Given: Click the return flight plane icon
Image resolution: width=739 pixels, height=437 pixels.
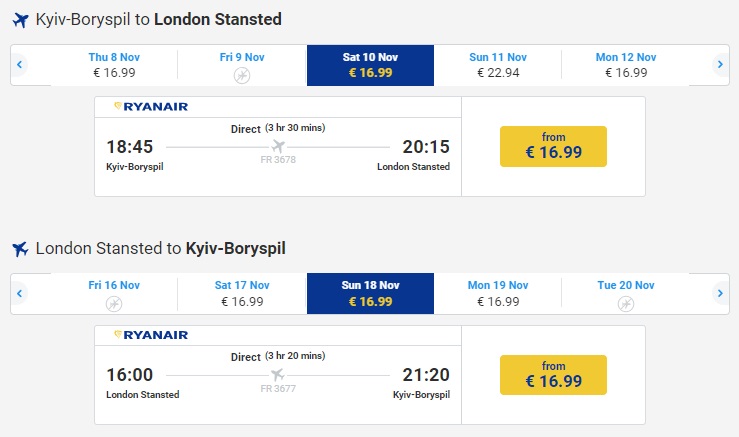Looking at the screenshot, I should coord(20,248).
